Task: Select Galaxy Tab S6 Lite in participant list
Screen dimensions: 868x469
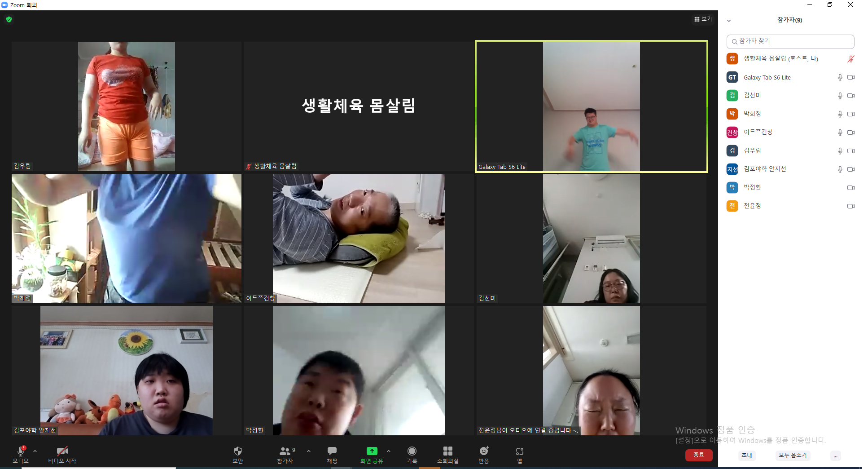Action: click(790, 77)
